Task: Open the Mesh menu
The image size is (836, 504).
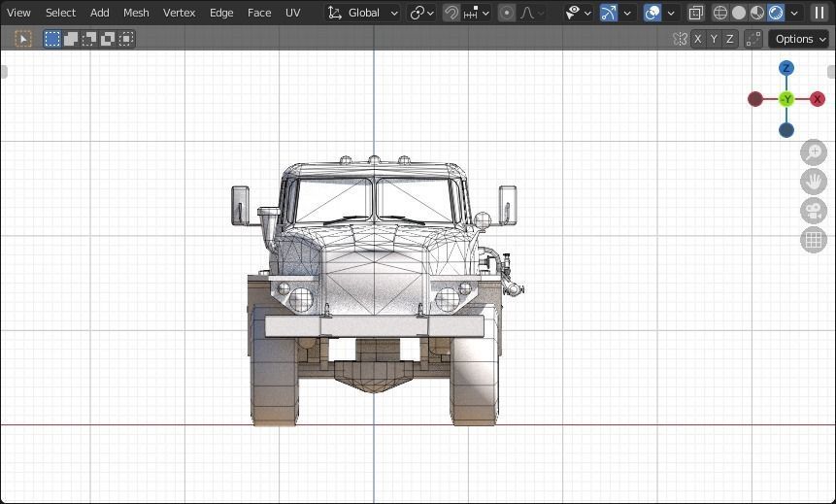Action: [136, 13]
